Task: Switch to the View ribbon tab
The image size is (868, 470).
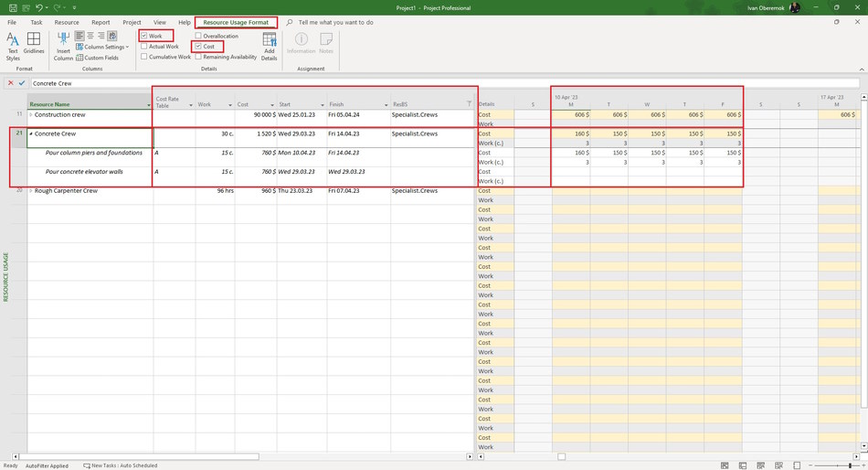Action: pyautogui.click(x=159, y=22)
